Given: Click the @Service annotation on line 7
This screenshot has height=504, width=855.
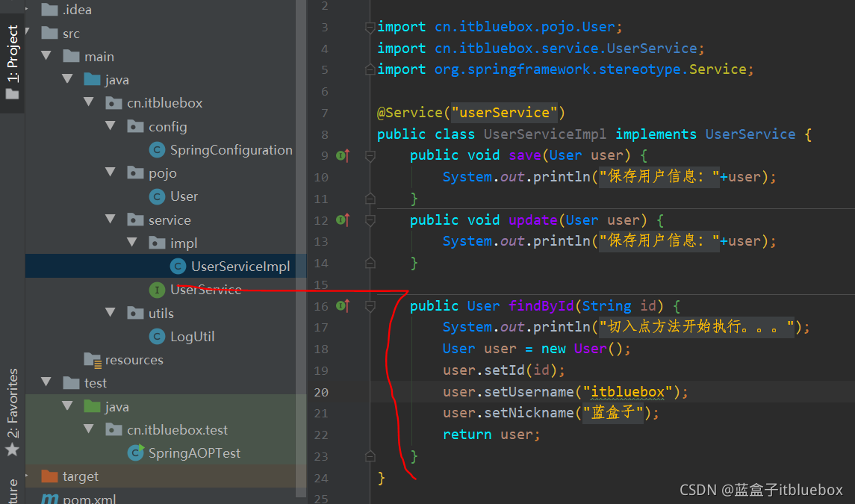Looking at the screenshot, I should tap(410, 113).
